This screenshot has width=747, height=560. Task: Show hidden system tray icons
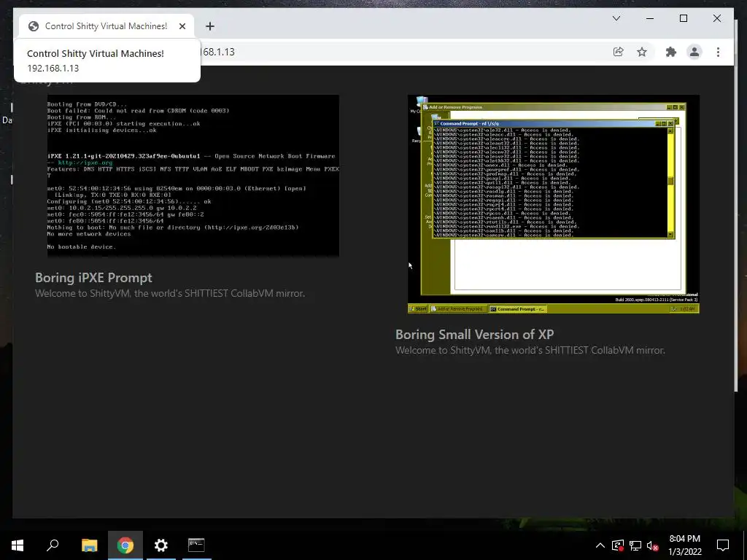pyautogui.click(x=600, y=545)
